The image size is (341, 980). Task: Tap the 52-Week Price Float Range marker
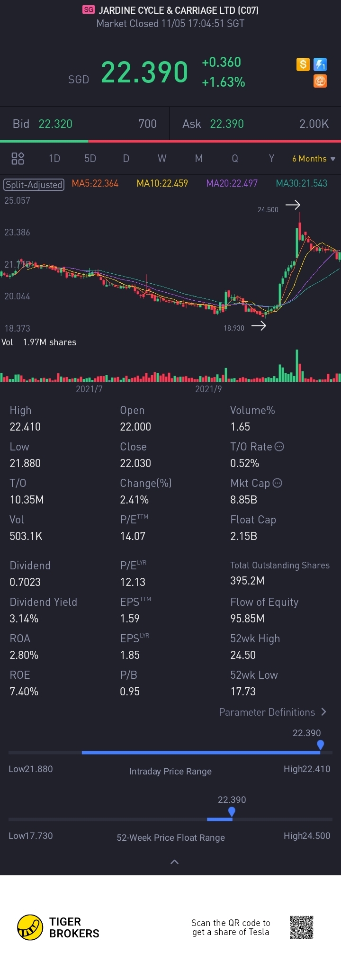pos(232,812)
